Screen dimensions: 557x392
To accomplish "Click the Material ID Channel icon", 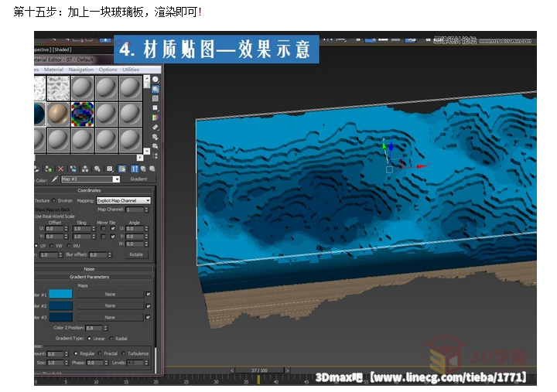I will click(110, 169).
